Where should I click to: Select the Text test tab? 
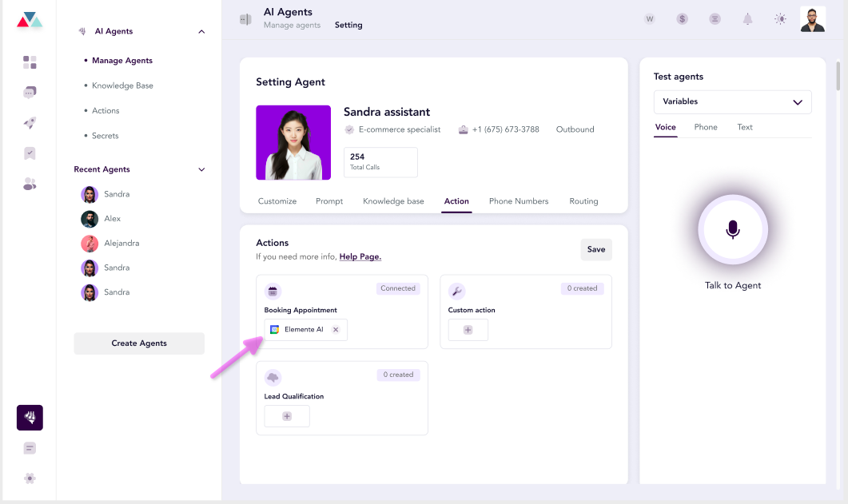[x=745, y=127]
